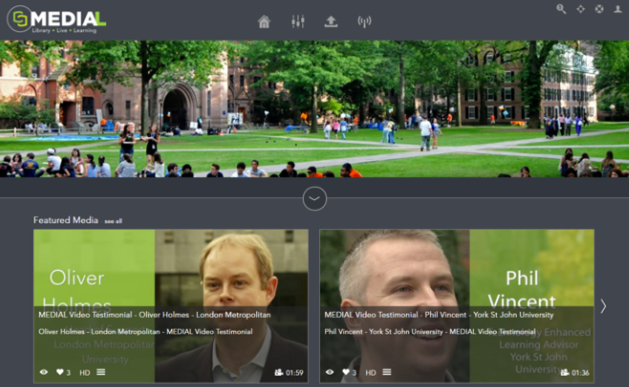Image resolution: width=629 pixels, height=387 pixels.
Task: Click description 'Phil Vincent - York St John University - MEDIAL Video Testimonial'
Action: click(x=430, y=332)
